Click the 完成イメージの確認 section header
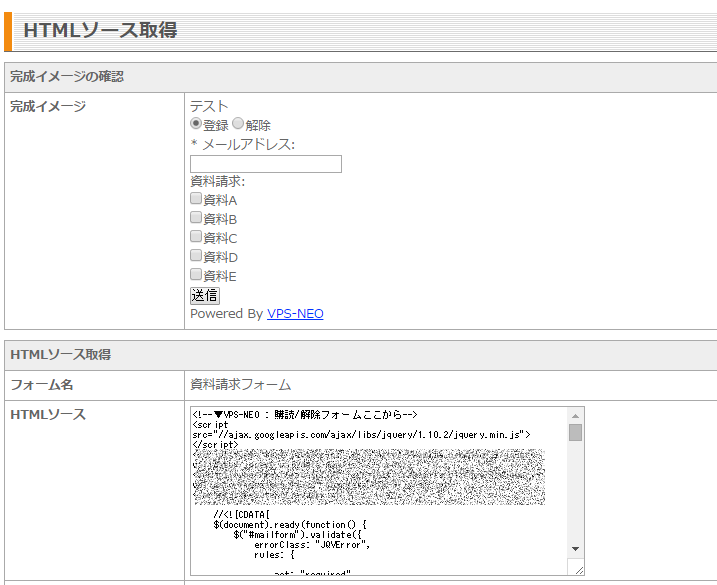This screenshot has width=717, height=585. (x=67, y=76)
